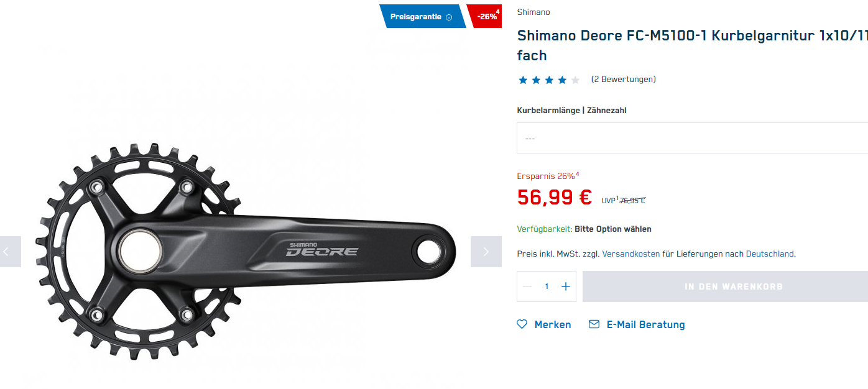This screenshot has height=389, width=868.
Task: Increase quantity with the plus icon
Action: click(x=565, y=286)
